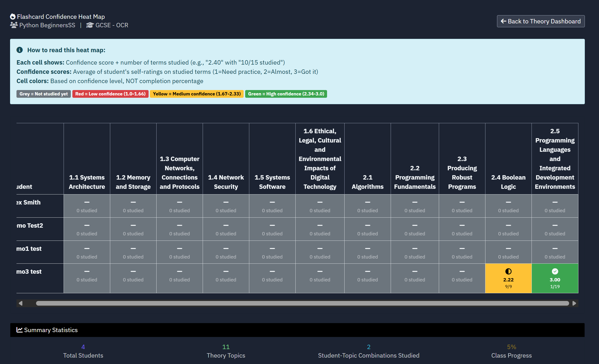The height and width of the screenshot is (364, 599).
Task: Click the half-circle icon in 2.22 cell
Action: (508, 271)
